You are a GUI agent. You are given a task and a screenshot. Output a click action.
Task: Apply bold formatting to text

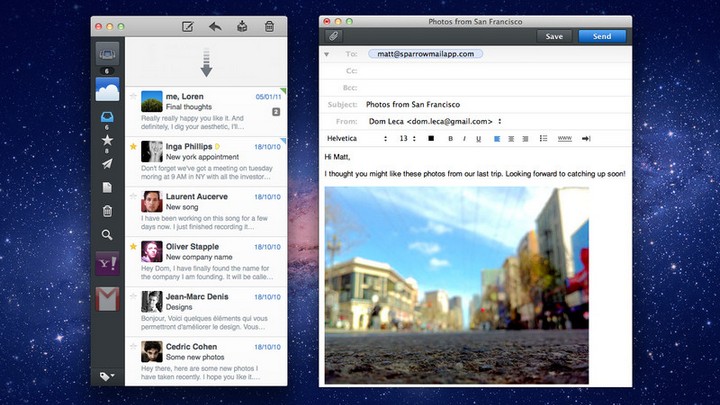450,139
